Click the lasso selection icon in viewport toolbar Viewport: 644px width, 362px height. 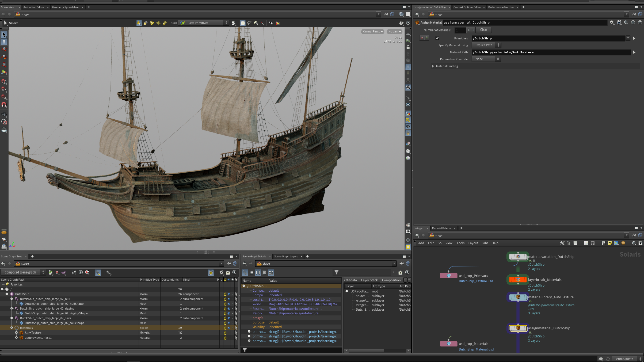249,23
